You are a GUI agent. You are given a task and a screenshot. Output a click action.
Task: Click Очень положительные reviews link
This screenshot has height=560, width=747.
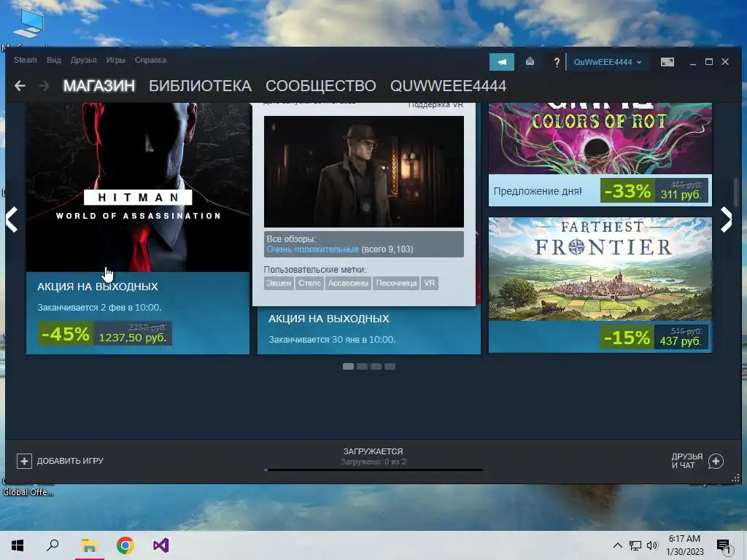tap(312, 249)
